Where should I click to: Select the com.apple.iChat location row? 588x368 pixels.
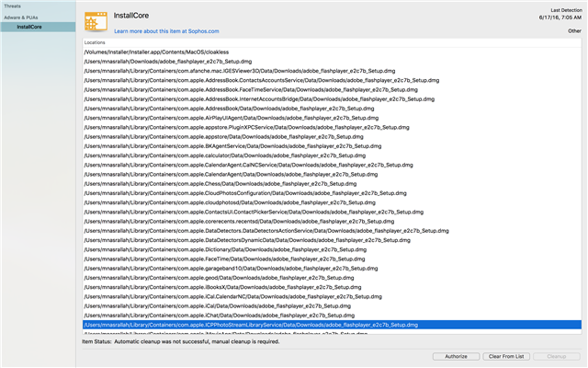(x=332, y=315)
